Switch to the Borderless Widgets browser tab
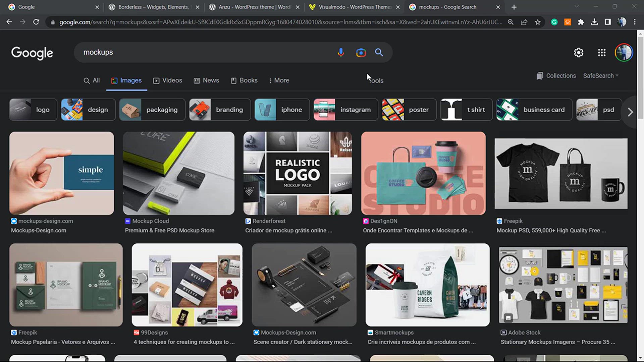The height and width of the screenshot is (362, 644). 154,7
